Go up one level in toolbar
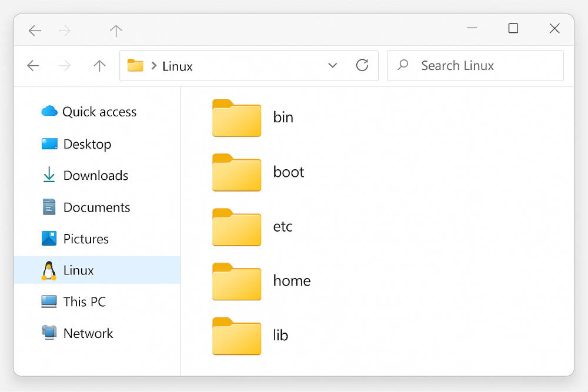This screenshot has width=588, height=392. 99,66
